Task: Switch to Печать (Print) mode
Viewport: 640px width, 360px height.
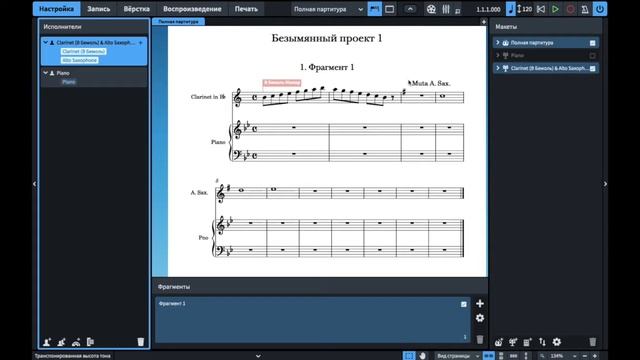Action: (246, 9)
